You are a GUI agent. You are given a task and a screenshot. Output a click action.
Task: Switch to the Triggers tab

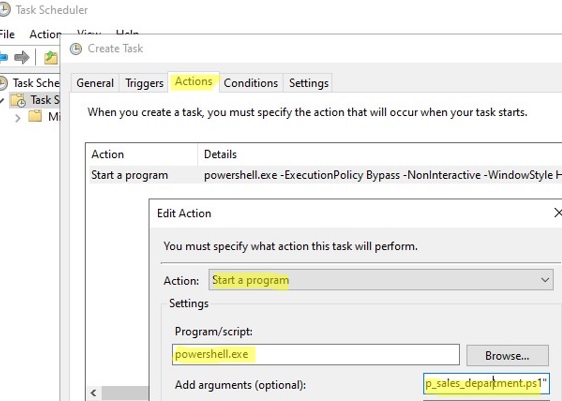[144, 83]
